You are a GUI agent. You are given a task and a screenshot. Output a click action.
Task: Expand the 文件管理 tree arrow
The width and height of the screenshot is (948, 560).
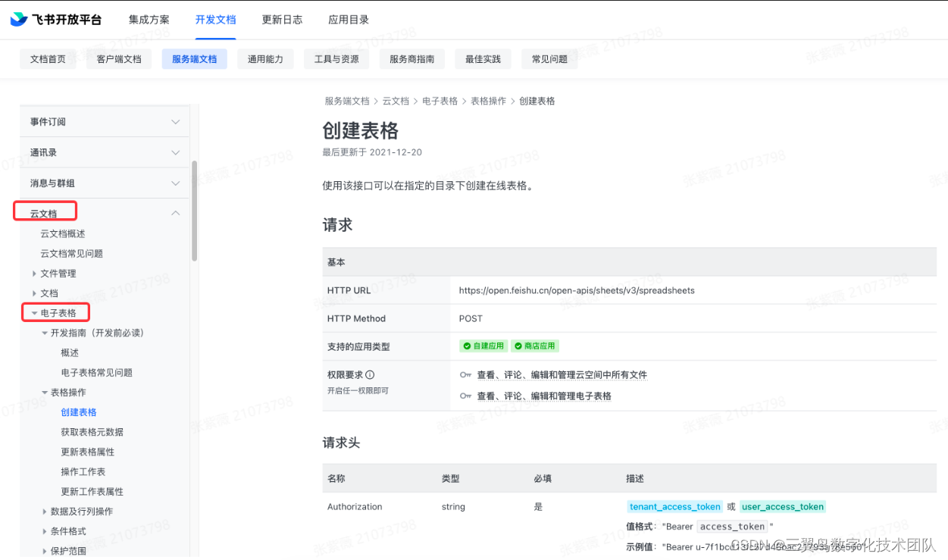(34, 274)
